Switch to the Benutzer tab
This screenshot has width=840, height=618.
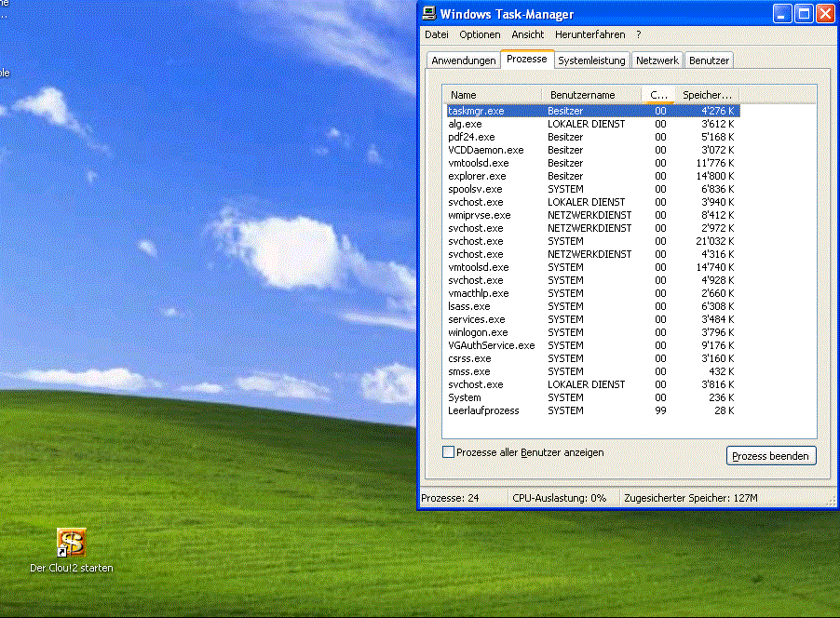point(709,60)
